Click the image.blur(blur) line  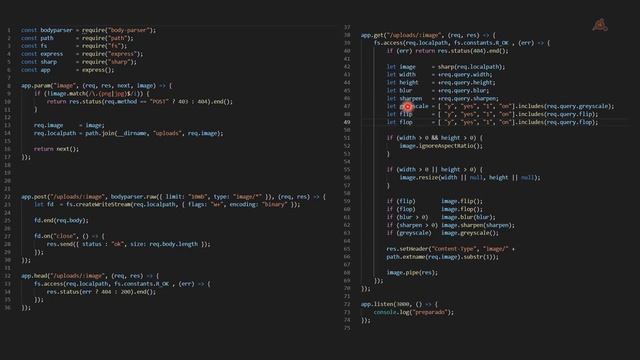point(441,217)
